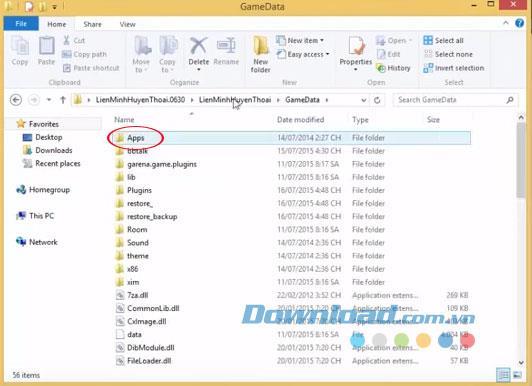Open the Share ribbon tab
The height and width of the screenshot is (386, 532).
tap(92, 24)
